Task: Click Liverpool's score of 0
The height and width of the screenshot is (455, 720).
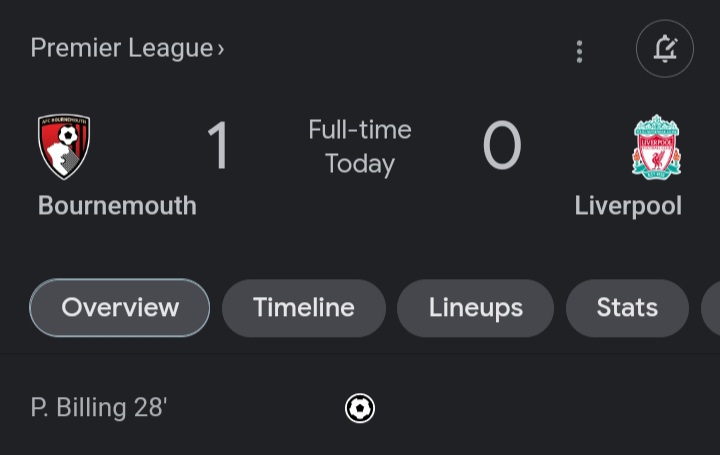Action: tap(502, 146)
